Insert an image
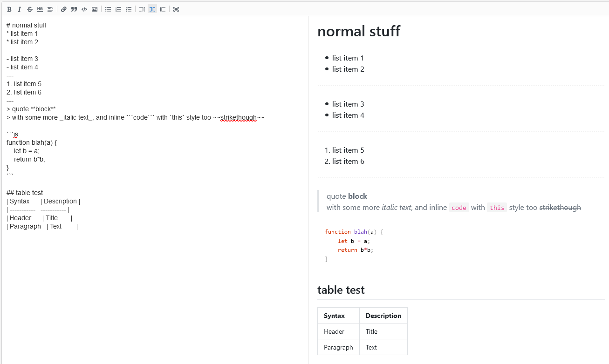 pos(94,9)
